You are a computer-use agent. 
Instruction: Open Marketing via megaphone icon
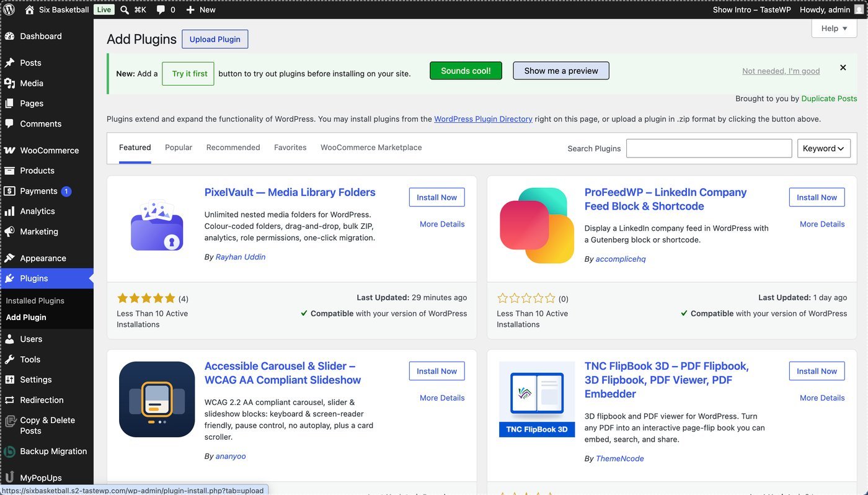[x=9, y=231]
